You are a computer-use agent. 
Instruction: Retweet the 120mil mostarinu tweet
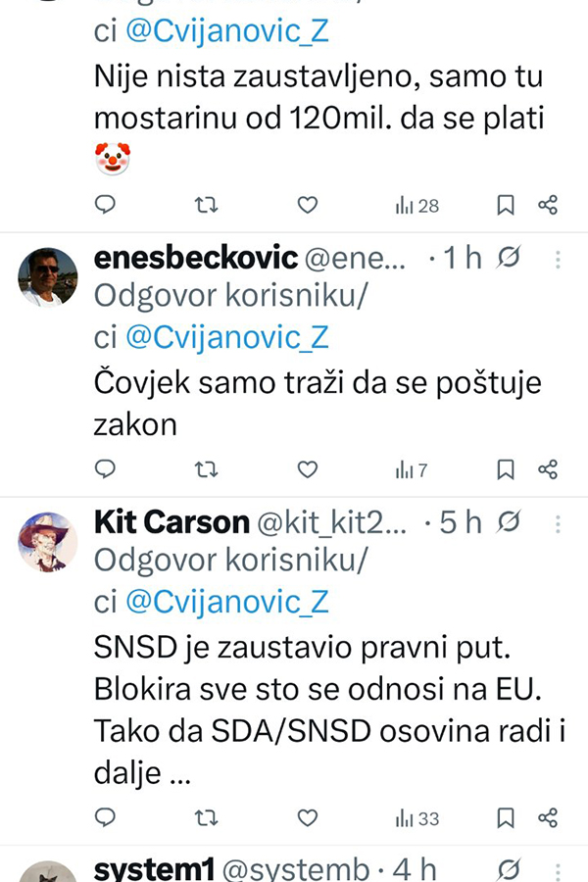tap(207, 205)
